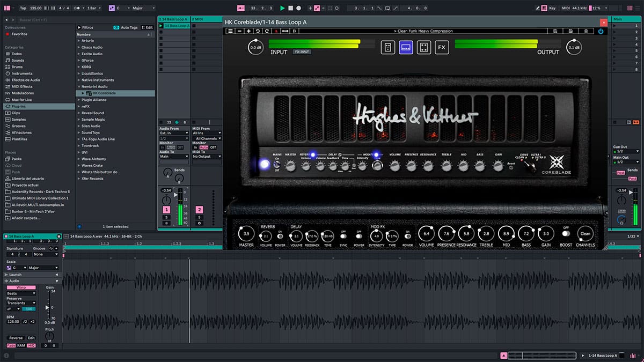Select Sounds category in the browser
The height and width of the screenshot is (362, 644).
tap(18, 61)
